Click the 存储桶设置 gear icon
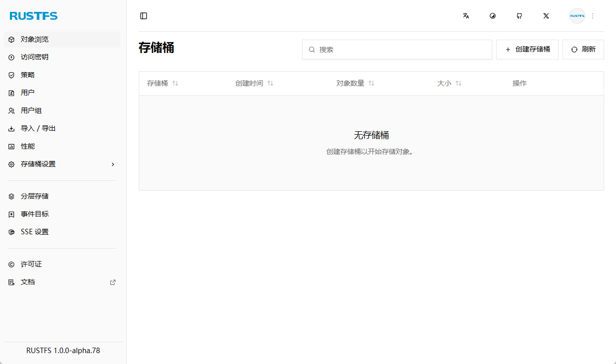Viewport: 616px width, 364px height. [x=11, y=164]
